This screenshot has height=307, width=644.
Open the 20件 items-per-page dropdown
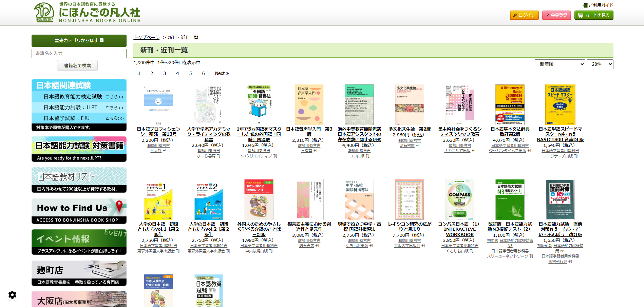pos(600,64)
